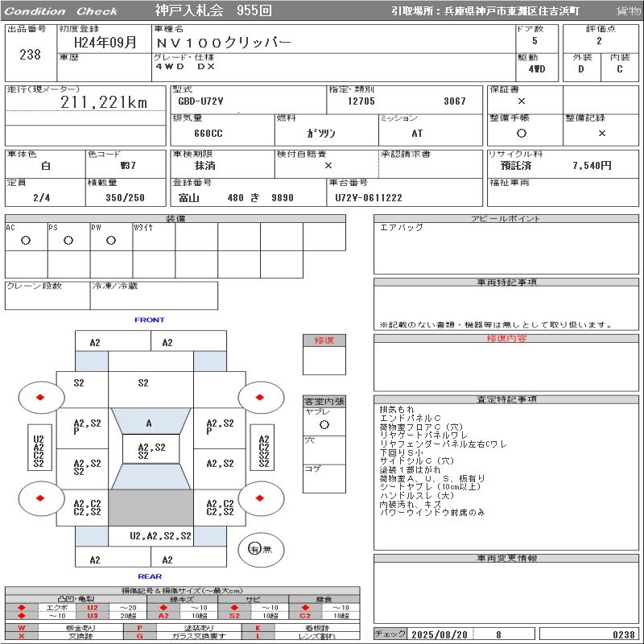Select the inspection status 抹消
Image resolution: width=644 pixels, height=644 pixels.
point(205,166)
